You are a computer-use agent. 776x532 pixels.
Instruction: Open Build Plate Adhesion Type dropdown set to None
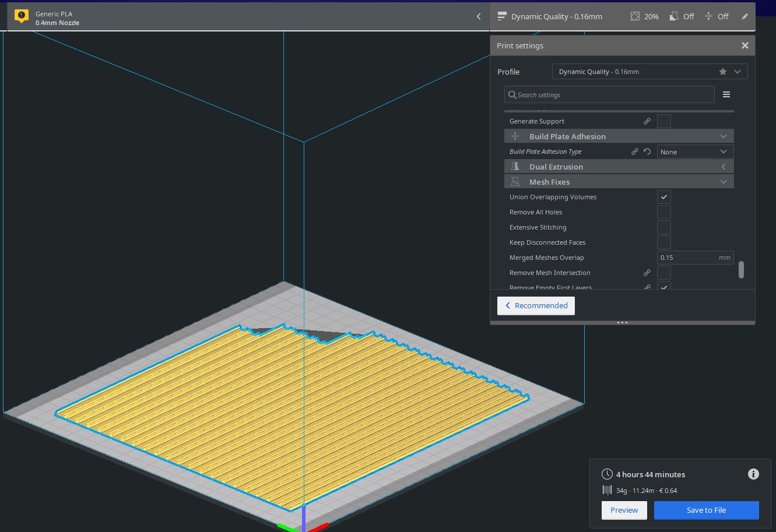pyautogui.click(x=695, y=152)
